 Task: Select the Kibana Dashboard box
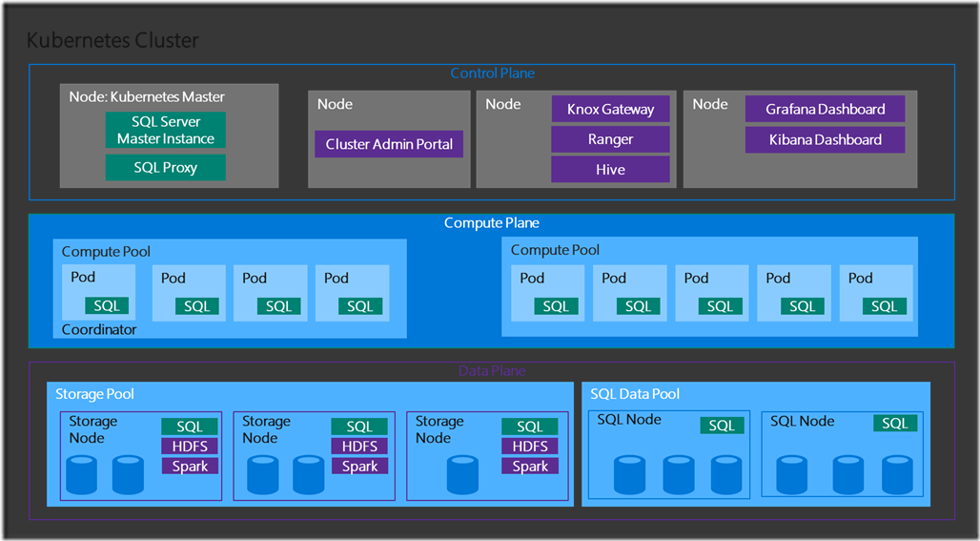tap(825, 139)
